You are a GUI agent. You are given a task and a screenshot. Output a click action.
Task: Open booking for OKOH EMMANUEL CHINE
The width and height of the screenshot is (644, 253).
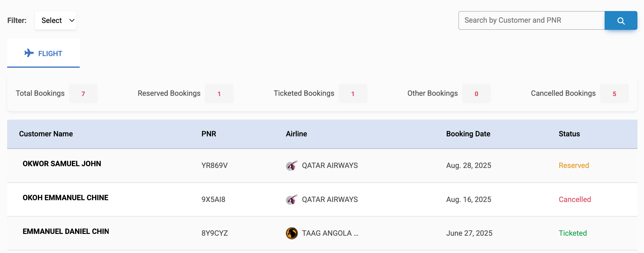(65, 198)
